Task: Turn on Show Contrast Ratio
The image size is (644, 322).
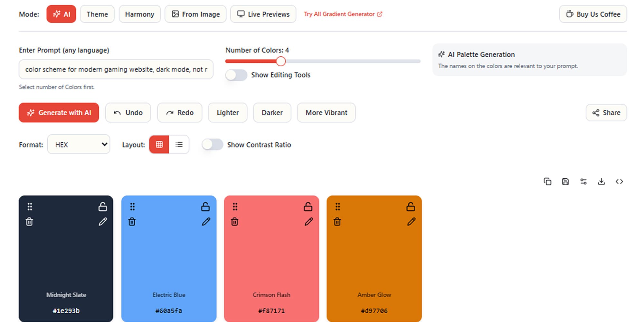Action: pyautogui.click(x=212, y=145)
